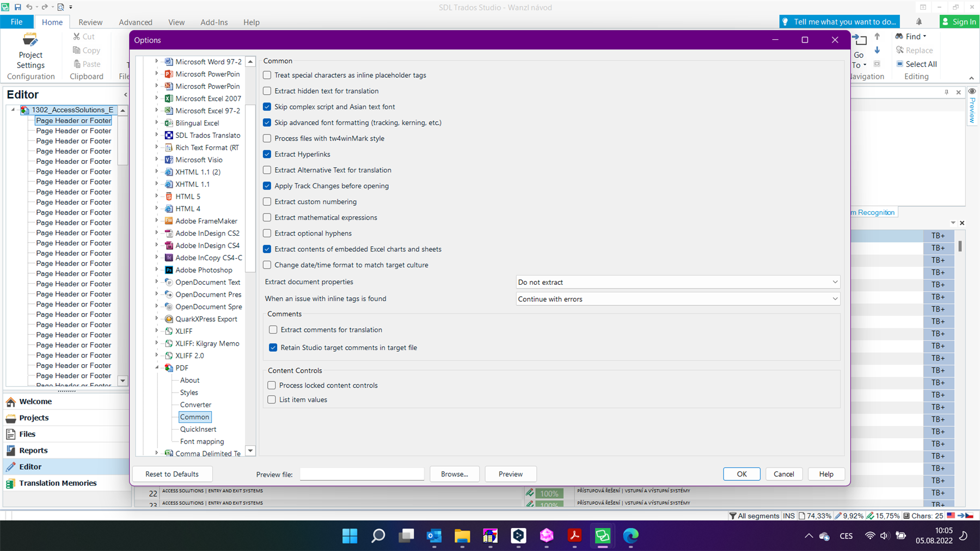
Task: Click the Project Settings icon
Action: tap(30, 41)
